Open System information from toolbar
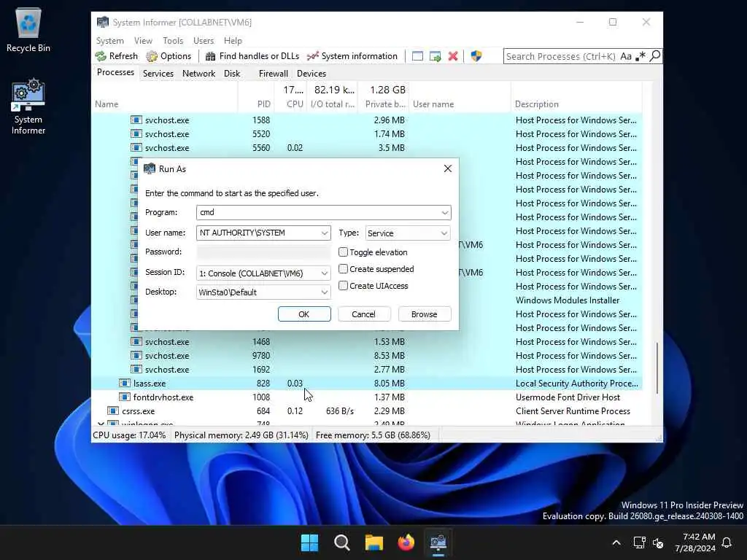The width and height of the screenshot is (747, 560). click(352, 56)
